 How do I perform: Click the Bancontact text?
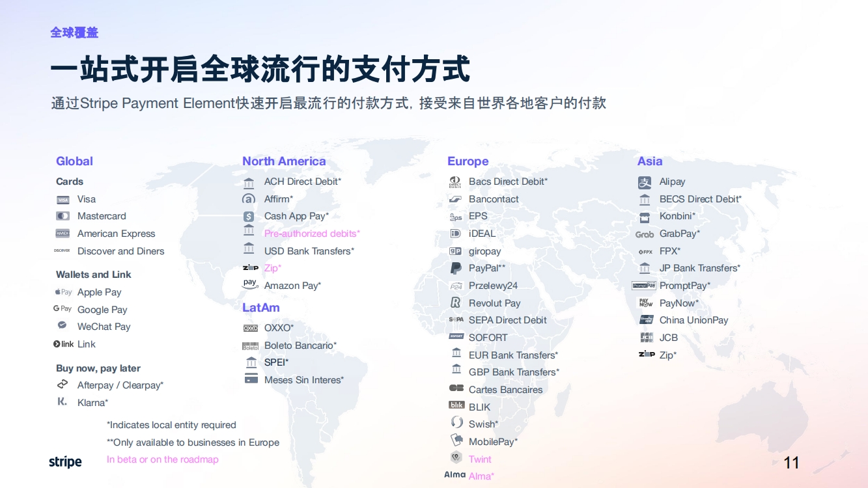pyautogui.click(x=494, y=199)
